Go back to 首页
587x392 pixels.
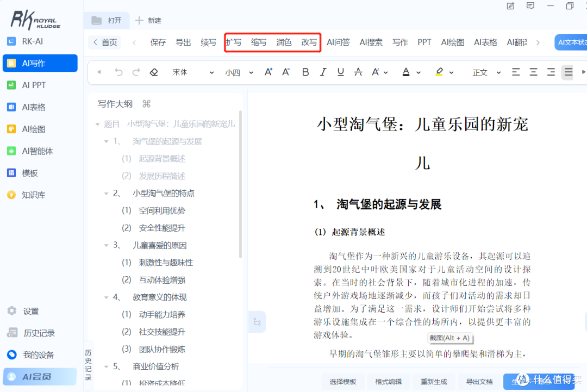(105, 42)
